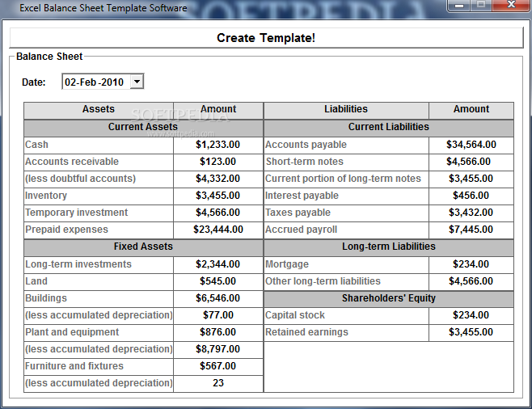The height and width of the screenshot is (409, 532).
Task: Edit the Temporary investment amount field
Action: point(218,213)
